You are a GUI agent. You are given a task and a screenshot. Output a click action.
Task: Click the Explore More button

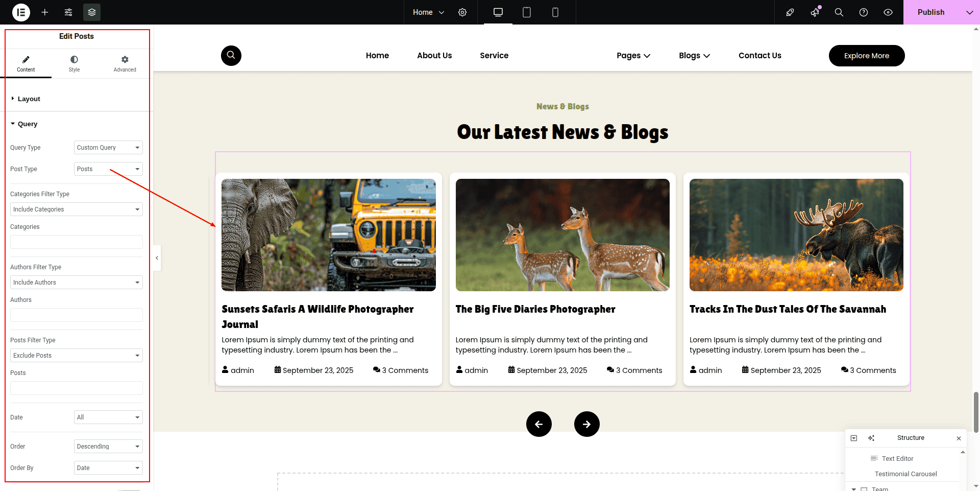click(x=866, y=56)
